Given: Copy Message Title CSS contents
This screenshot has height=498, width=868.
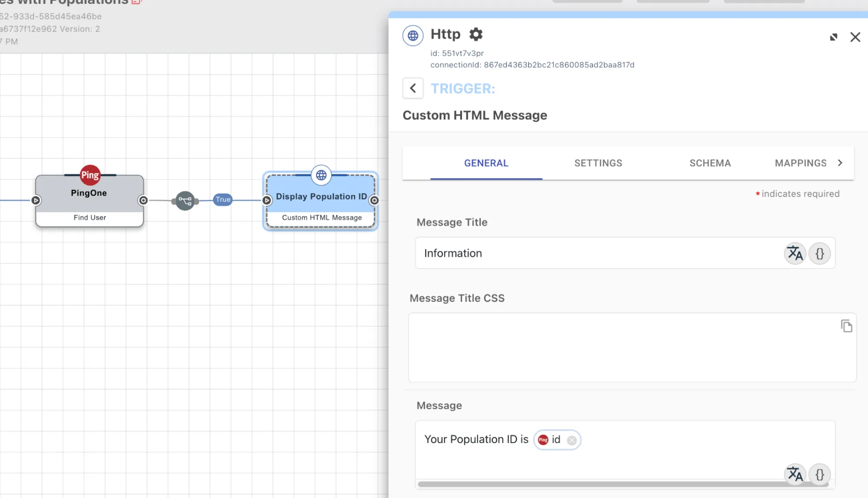Looking at the screenshot, I should (x=846, y=326).
